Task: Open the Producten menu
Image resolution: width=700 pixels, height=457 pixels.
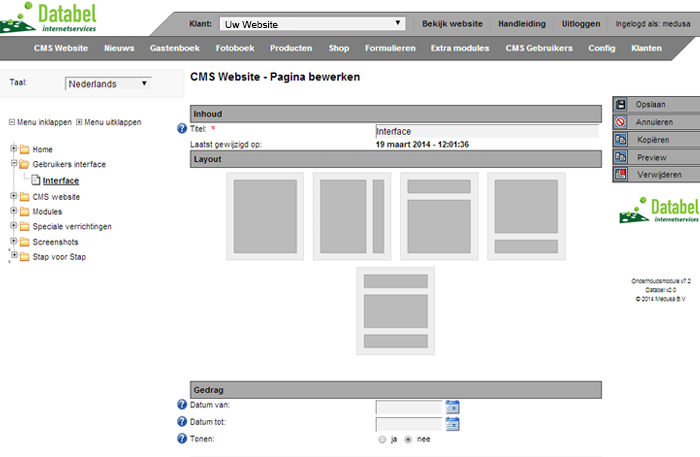Action: pos(291,48)
